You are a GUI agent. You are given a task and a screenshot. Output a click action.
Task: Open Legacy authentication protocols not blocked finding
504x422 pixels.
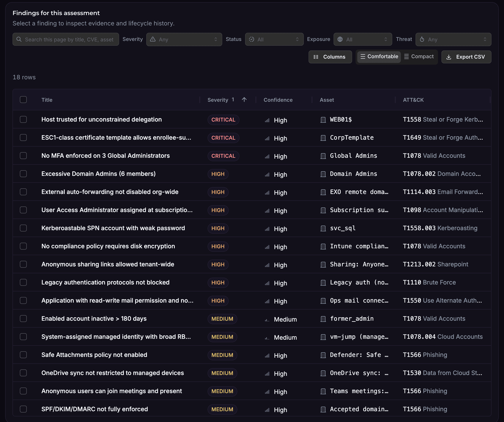click(105, 283)
